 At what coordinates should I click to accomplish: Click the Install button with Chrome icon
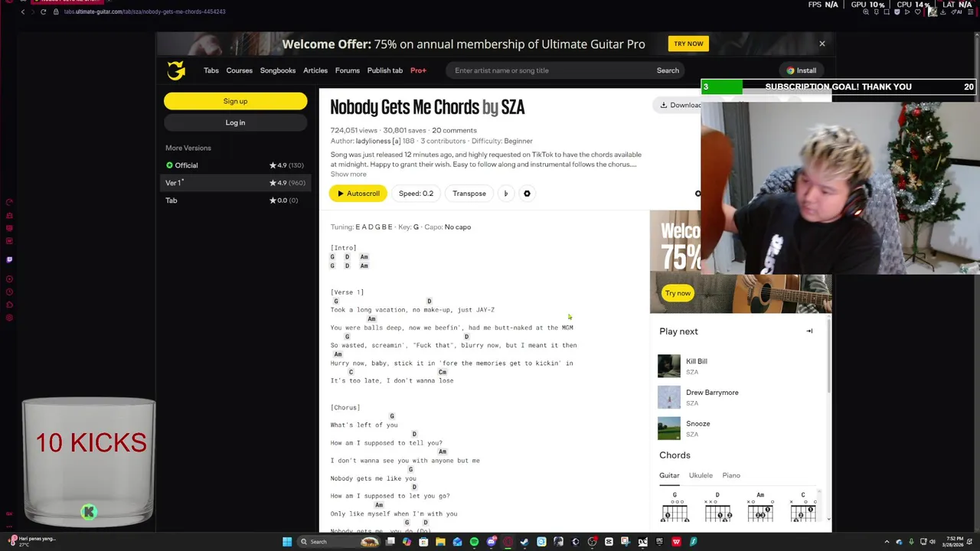click(802, 70)
